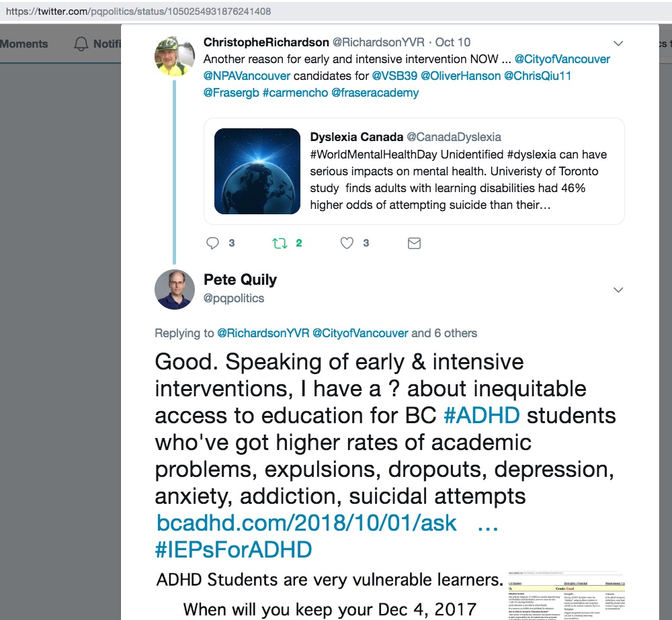This screenshot has width=672, height=620.
Task: Like Christophe's tweet with heart icon
Action: click(x=347, y=243)
